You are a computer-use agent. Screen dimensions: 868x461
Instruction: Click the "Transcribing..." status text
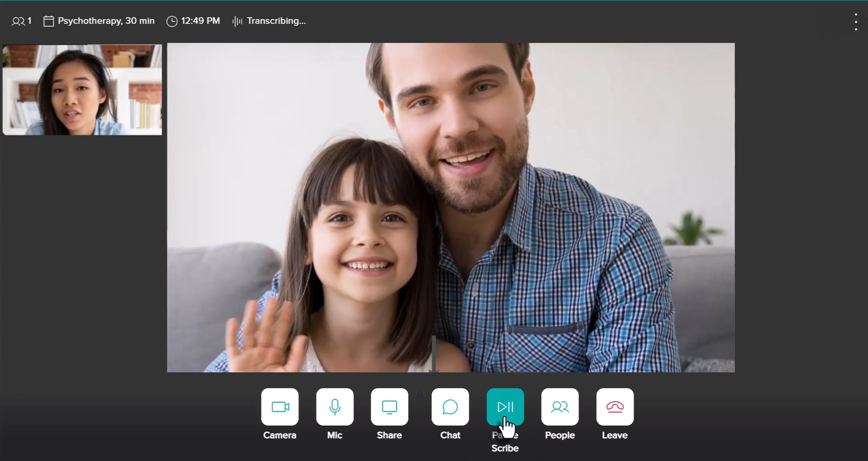276,21
